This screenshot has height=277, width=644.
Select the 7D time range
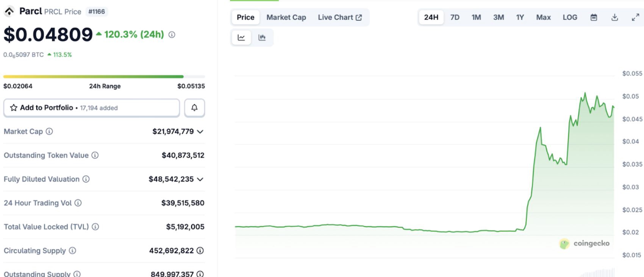(x=455, y=17)
